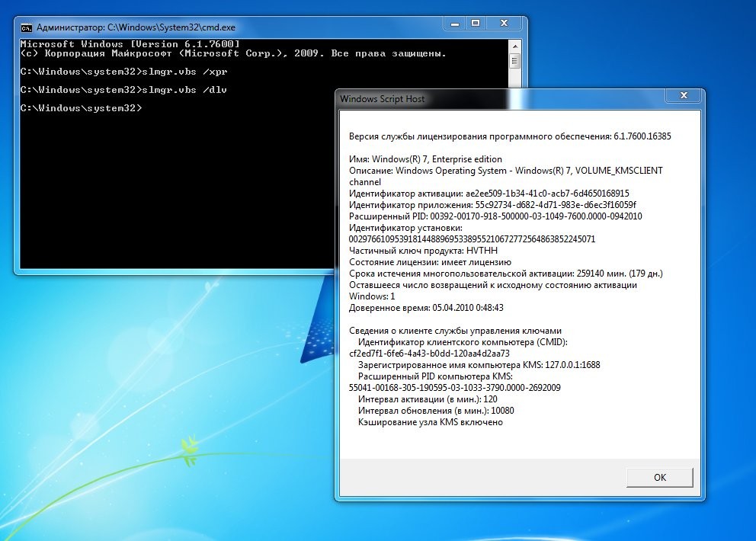Click the 259140 min. (179 days) expiration line
The width and height of the screenshot is (756, 541).
click(x=506, y=274)
